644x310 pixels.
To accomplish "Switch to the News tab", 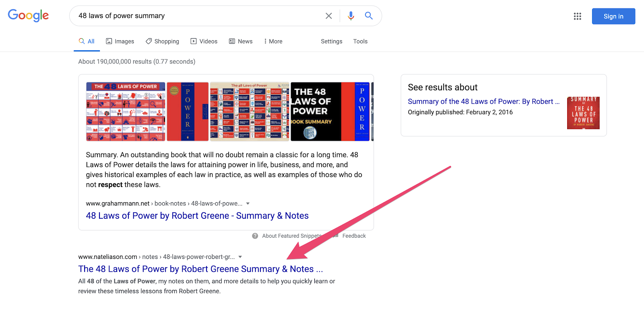I will click(241, 41).
